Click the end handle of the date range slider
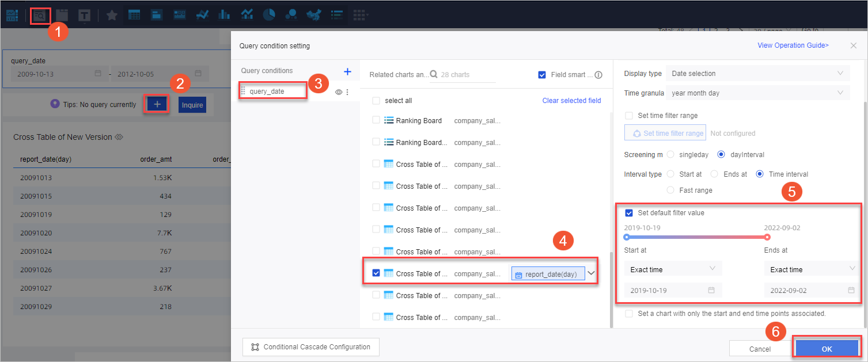This screenshot has height=362, width=868. click(x=767, y=237)
